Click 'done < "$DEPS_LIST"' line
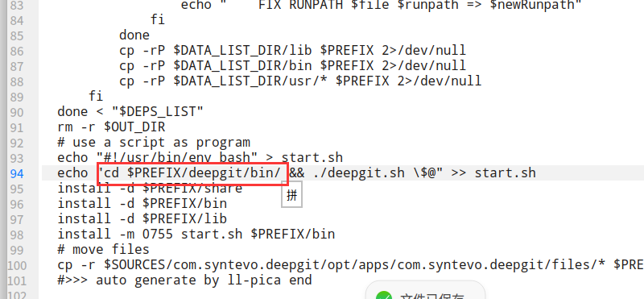The image size is (644, 299). coord(130,112)
